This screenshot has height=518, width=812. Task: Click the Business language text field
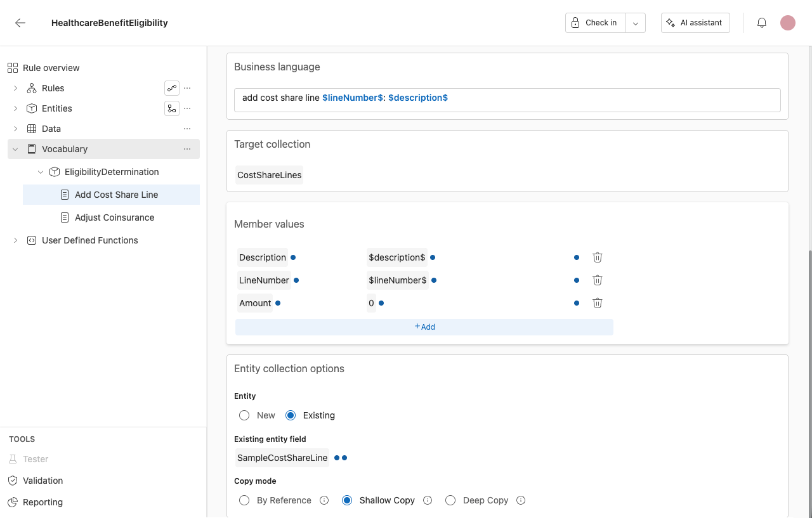point(507,100)
